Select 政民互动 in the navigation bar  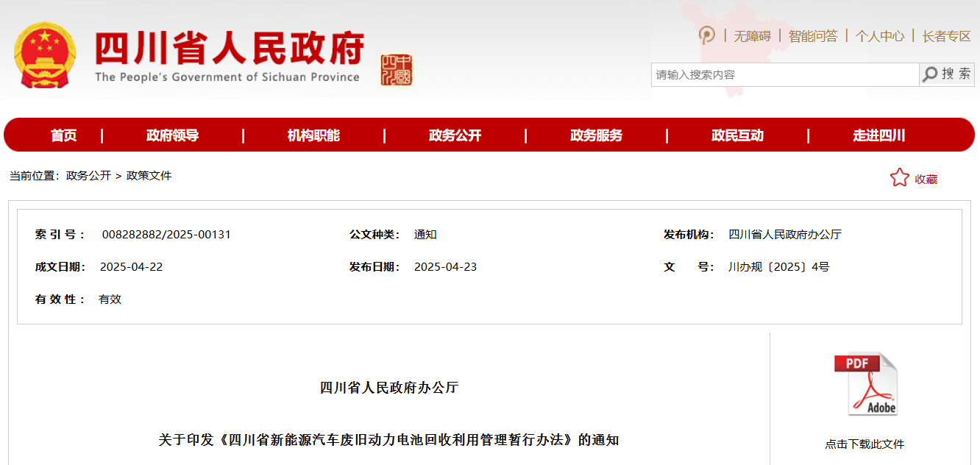tap(737, 135)
